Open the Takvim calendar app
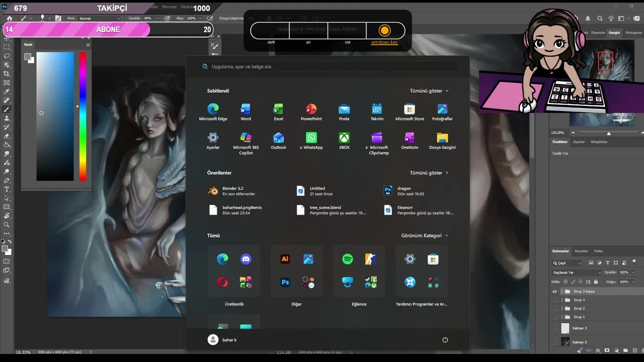 click(x=377, y=112)
